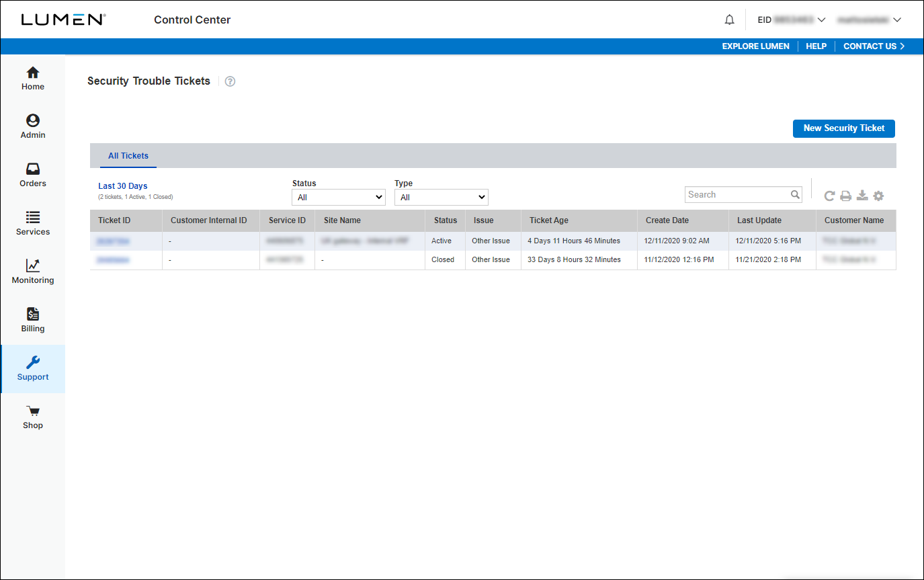924x580 pixels.
Task: Sort by Site Name column header
Action: [342, 220]
